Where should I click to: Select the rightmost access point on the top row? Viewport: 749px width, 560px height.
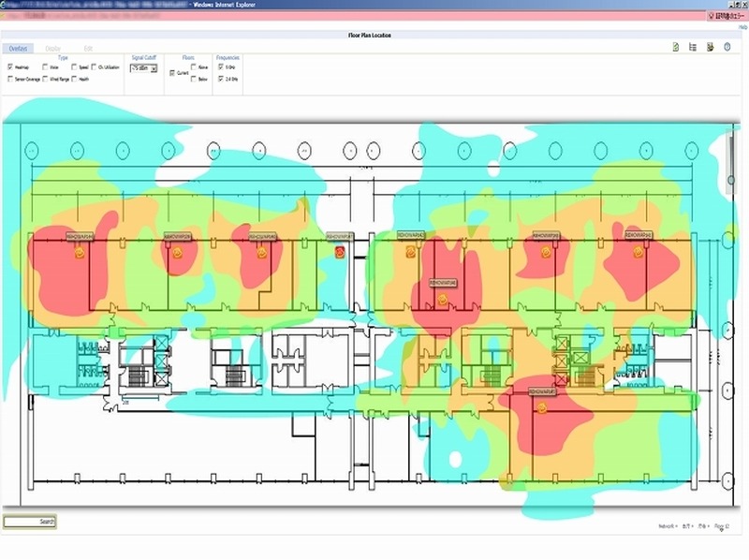pos(637,252)
